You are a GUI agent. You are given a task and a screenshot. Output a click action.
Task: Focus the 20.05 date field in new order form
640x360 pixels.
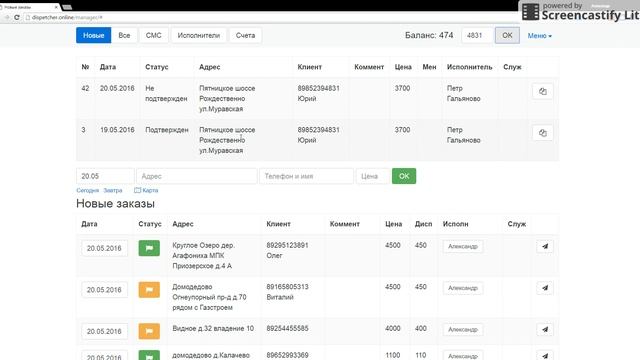point(105,176)
